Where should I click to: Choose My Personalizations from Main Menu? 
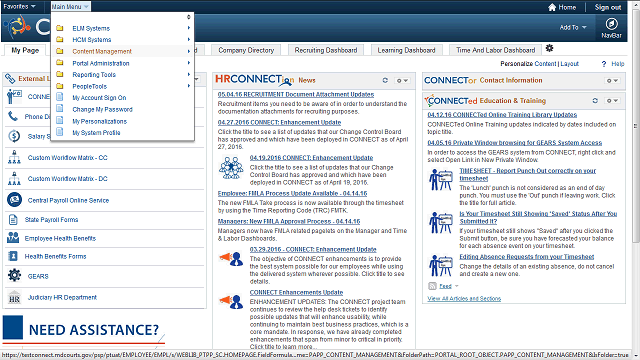coord(100,121)
